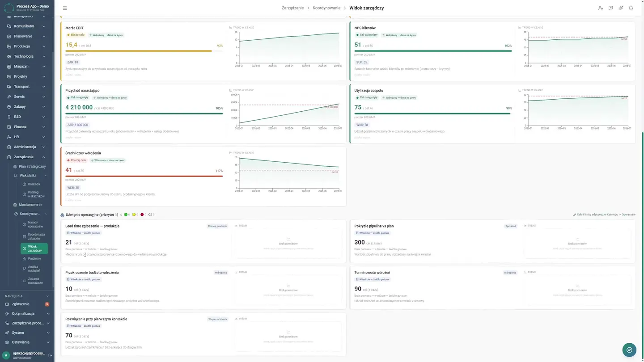Viewport: 644px width, 362px height.
Task: Click the Sprzedaż tag on pipeline card
Action: point(511,226)
